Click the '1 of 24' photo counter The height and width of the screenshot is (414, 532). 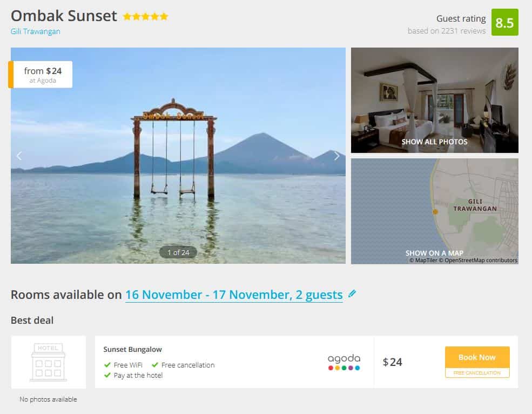(178, 252)
